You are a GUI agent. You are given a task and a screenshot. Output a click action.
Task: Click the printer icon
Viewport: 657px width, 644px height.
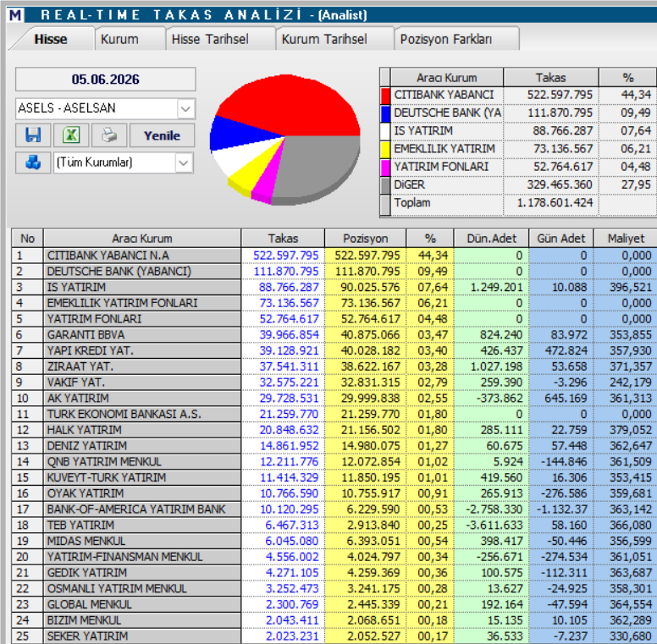109,135
